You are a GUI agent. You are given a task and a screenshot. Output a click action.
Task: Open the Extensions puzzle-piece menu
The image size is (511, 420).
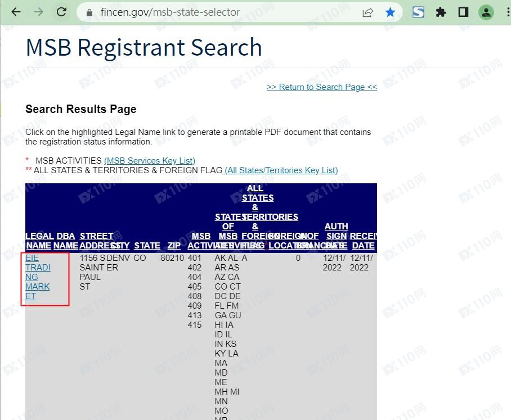(x=441, y=12)
